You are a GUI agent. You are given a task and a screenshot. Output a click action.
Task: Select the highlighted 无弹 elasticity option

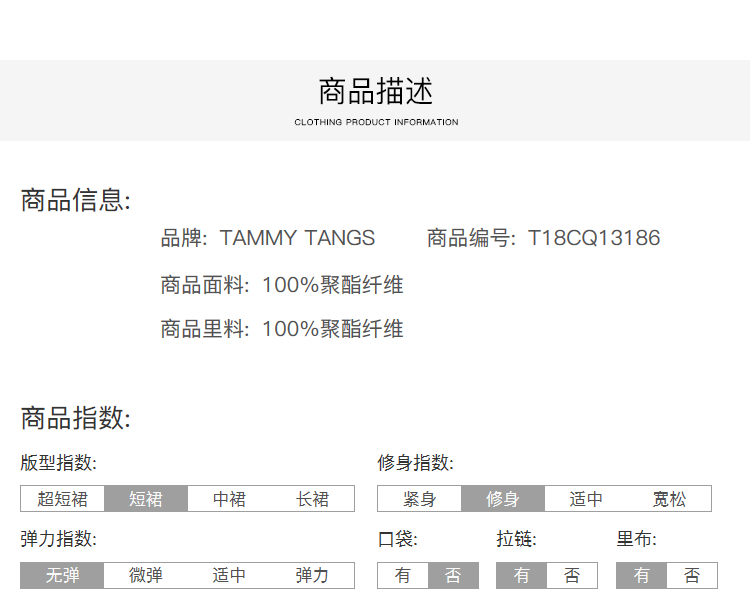click(62, 575)
